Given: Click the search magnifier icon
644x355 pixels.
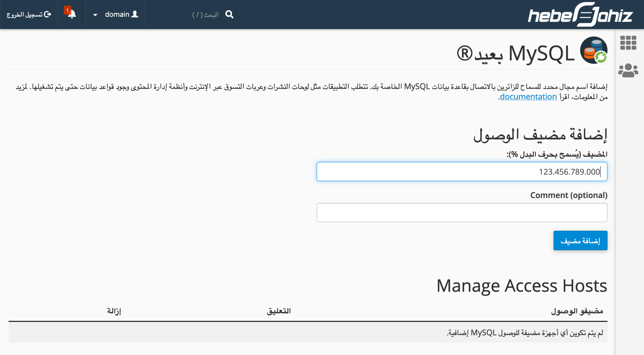Looking at the screenshot, I should click(229, 14).
